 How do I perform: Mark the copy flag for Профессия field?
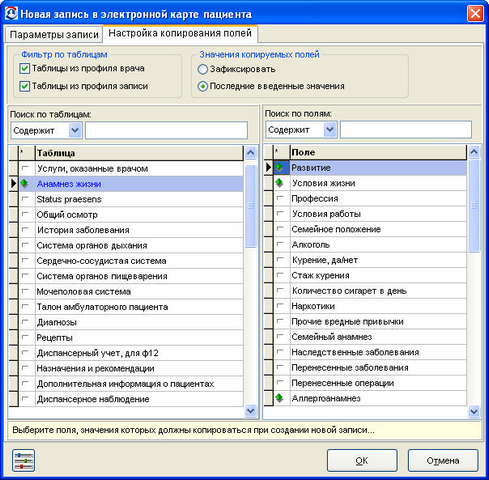280,198
